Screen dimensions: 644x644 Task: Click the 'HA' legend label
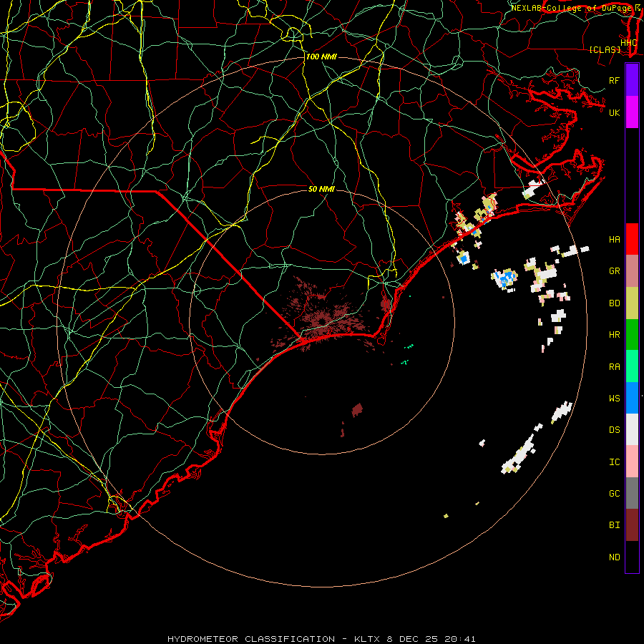pos(614,240)
